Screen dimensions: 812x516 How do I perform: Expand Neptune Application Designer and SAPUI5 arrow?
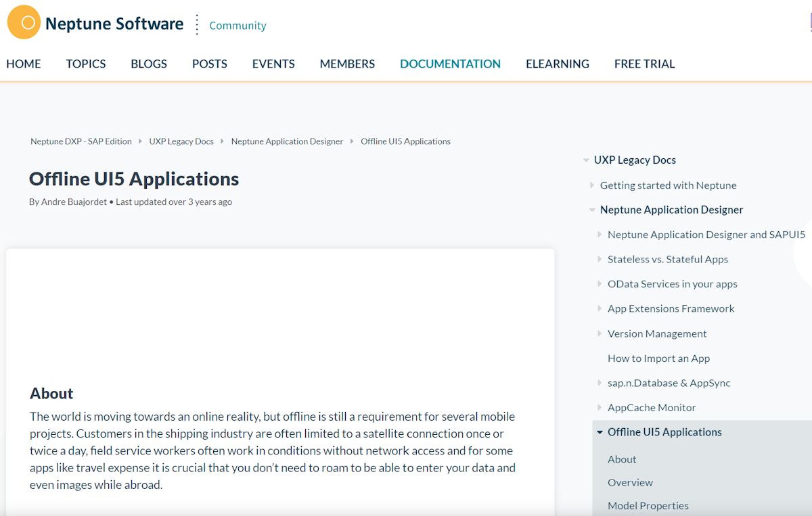(600, 235)
